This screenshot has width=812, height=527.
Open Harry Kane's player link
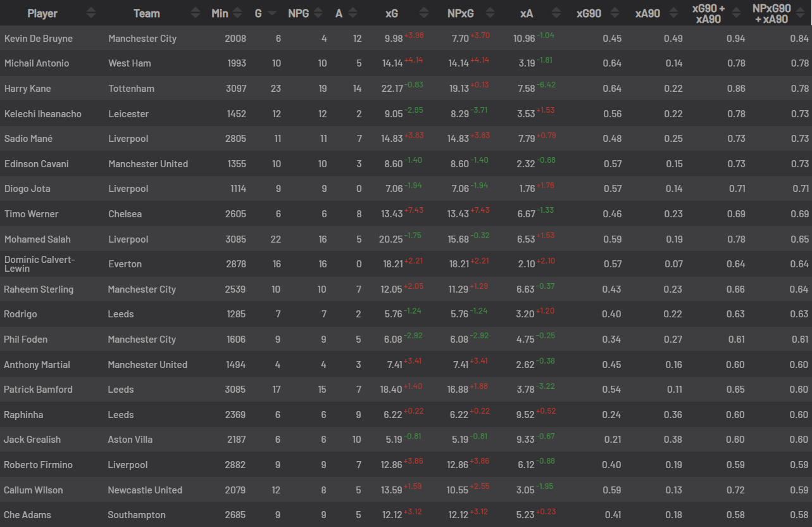pos(27,89)
